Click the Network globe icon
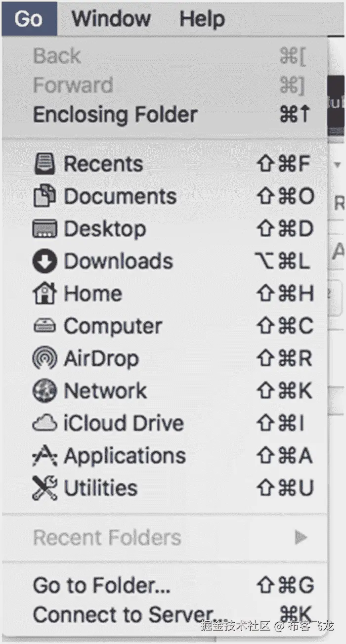 (45, 391)
